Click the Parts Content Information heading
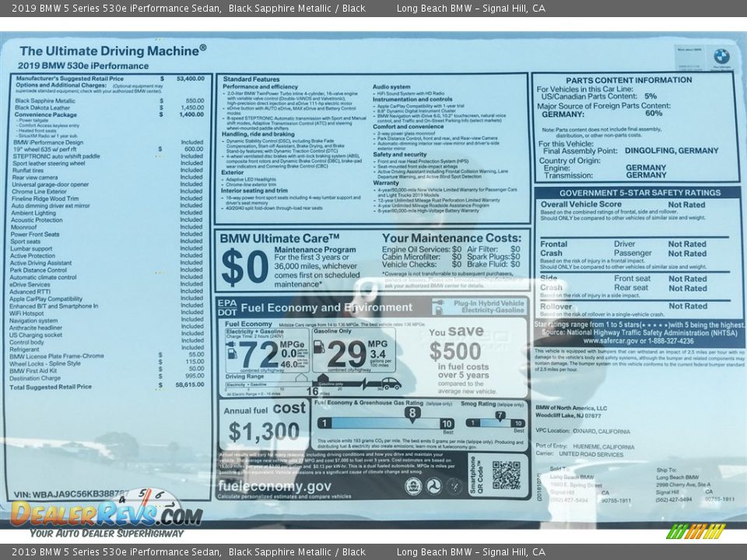Image resolution: width=747 pixels, height=560 pixels. [628, 80]
